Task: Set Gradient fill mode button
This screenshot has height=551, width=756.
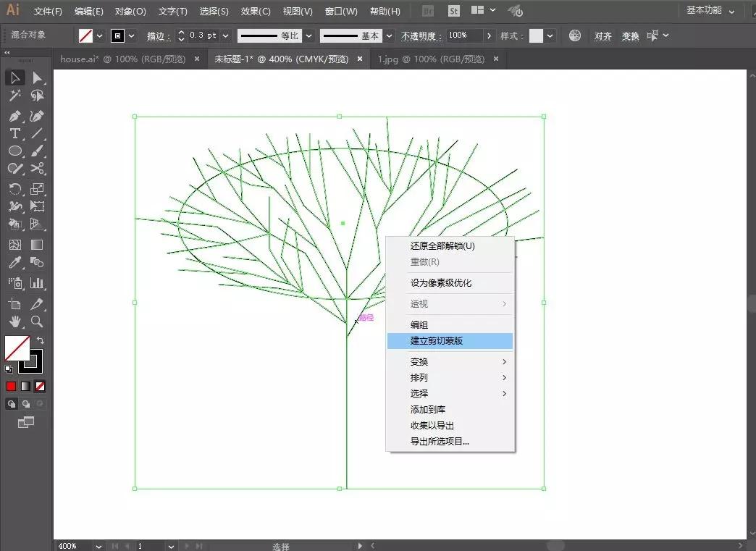Action: click(25, 386)
